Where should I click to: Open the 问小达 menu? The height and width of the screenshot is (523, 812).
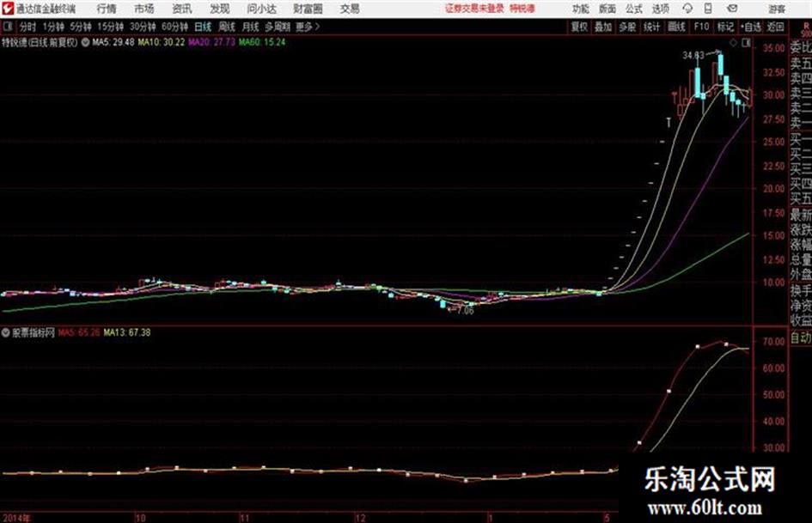tap(261, 9)
